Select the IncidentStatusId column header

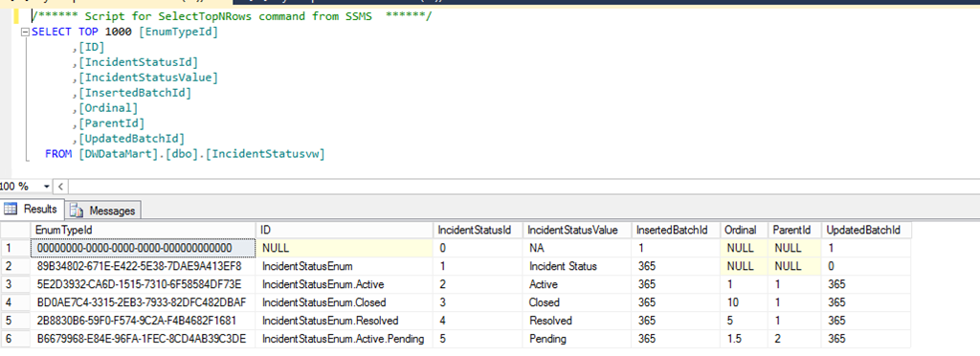click(479, 230)
